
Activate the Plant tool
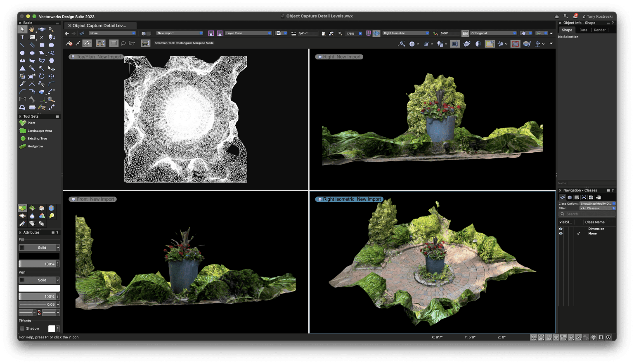pos(31,123)
